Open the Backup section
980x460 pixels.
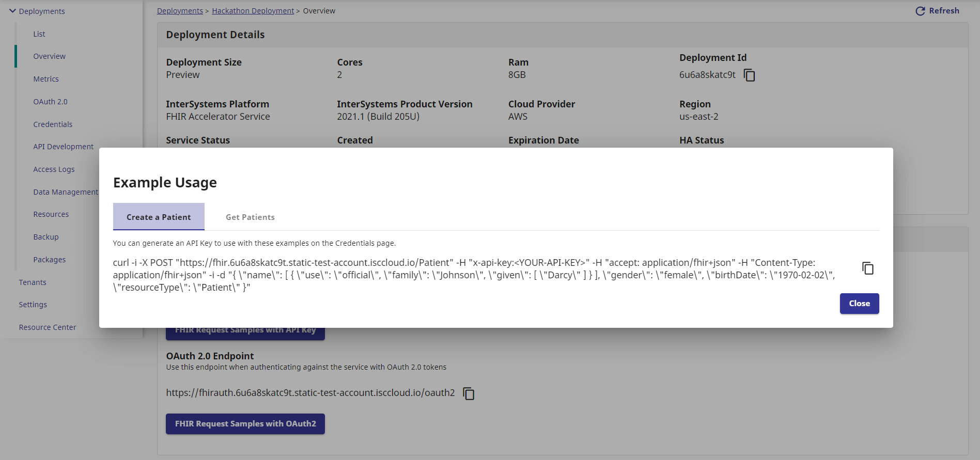[46, 237]
